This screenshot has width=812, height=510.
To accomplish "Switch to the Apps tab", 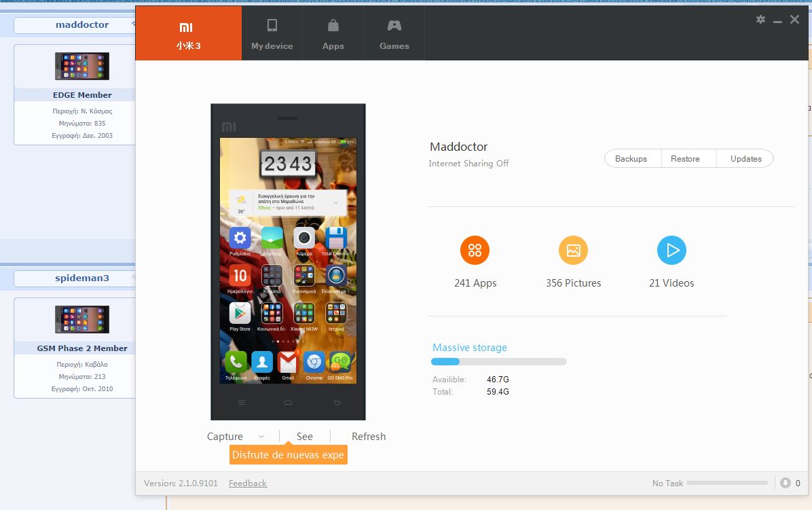I will [333, 34].
